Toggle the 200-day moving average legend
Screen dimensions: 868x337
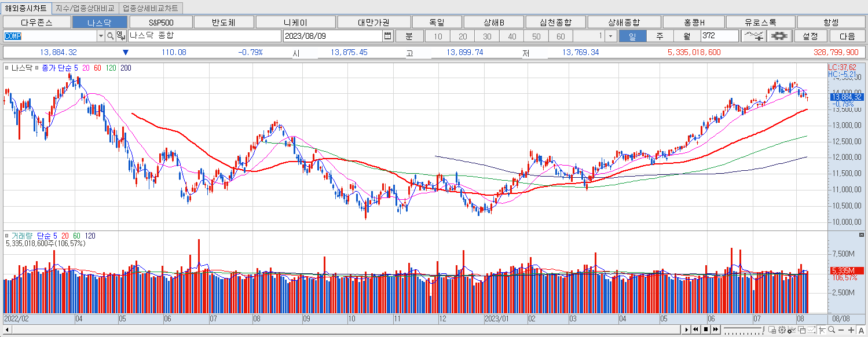pos(127,68)
